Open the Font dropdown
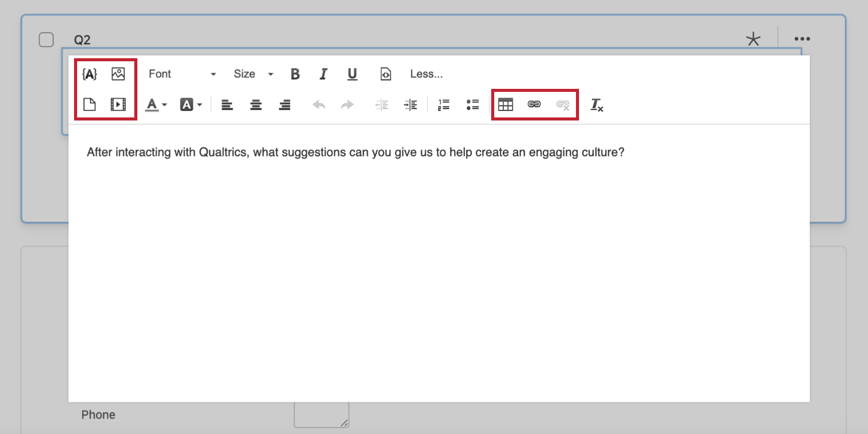Image resolution: width=868 pixels, height=434 pixels. (182, 74)
